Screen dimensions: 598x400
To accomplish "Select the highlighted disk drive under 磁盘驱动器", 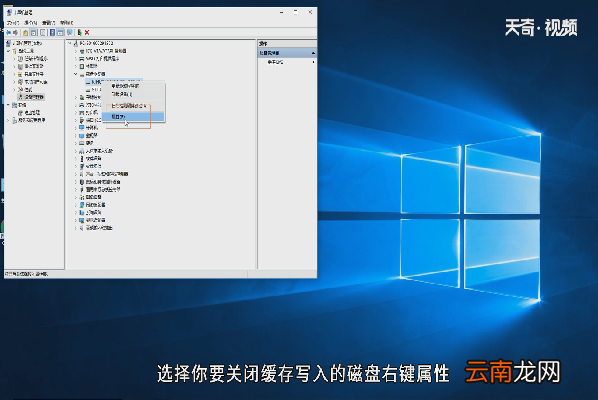I will tap(114, 82).
